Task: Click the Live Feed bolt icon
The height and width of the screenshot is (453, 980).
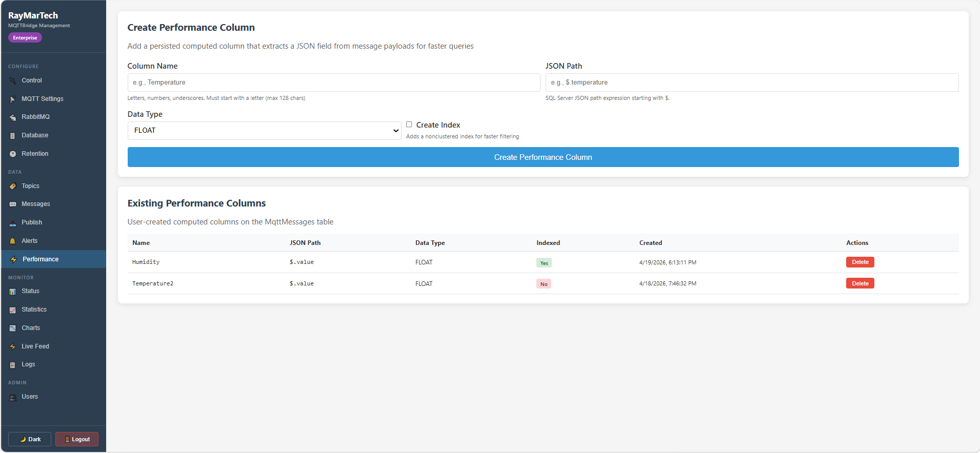Action: [x=13, y=347]
